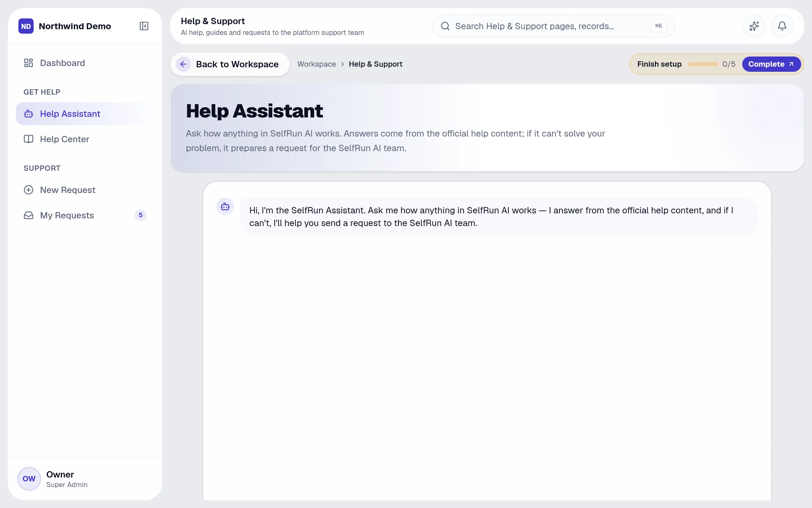Click the Help & Support breadcrumb

pyautogui.click(x=376, y=64)
